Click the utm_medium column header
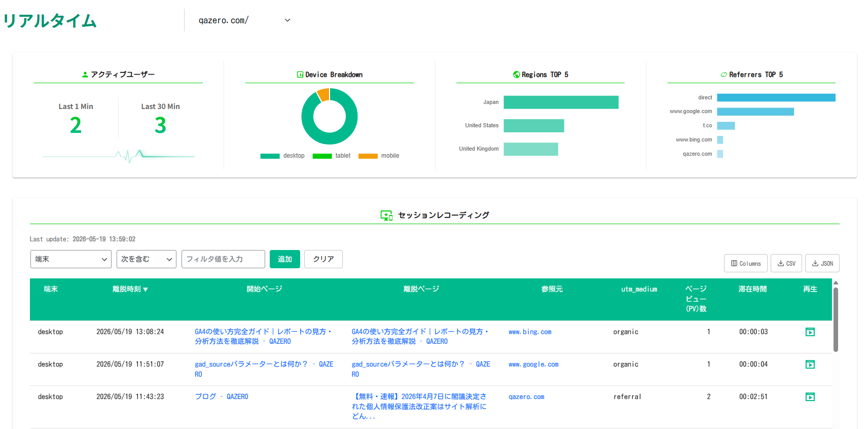This screenshot has width=868, height=429. (x=639, y=289)
